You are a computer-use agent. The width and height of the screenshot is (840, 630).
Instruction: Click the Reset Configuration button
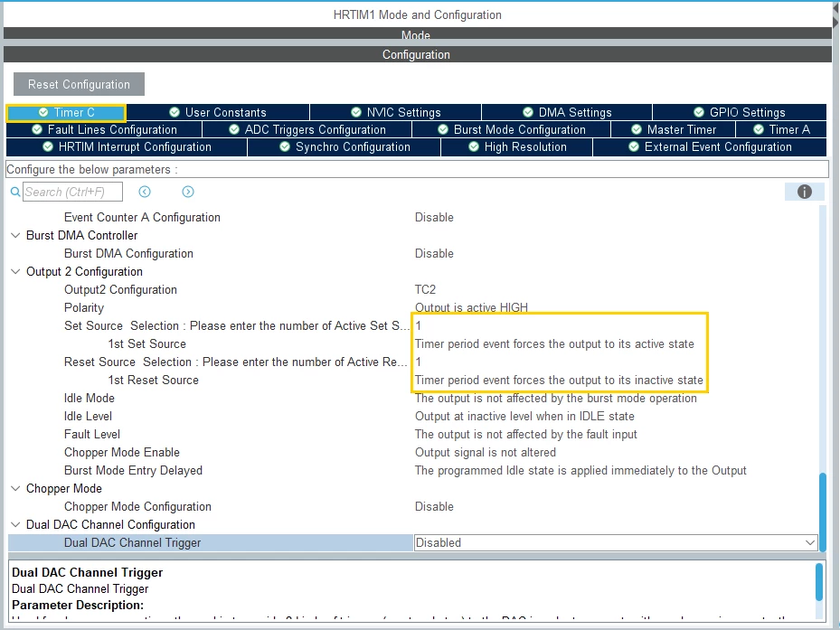pos(79,84)
